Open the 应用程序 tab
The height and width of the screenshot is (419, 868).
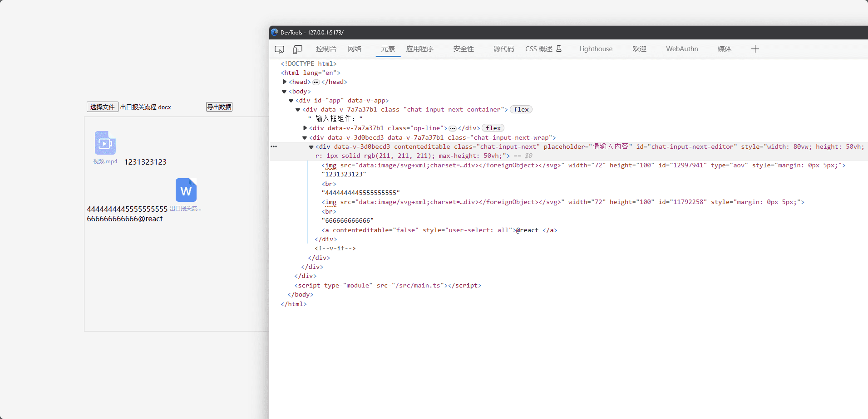point(420,49)
